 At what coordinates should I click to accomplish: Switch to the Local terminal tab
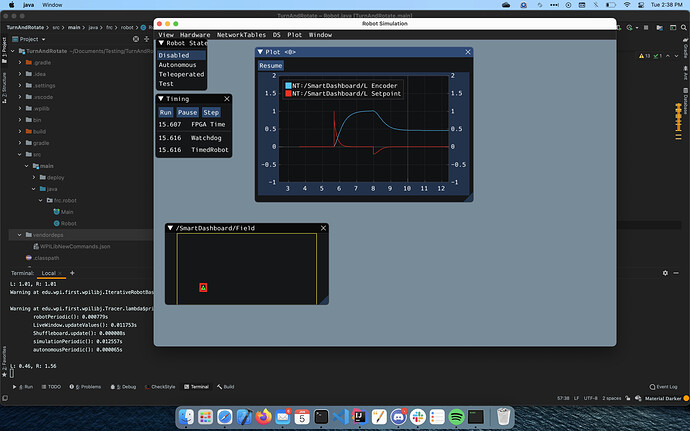[49, 273]
